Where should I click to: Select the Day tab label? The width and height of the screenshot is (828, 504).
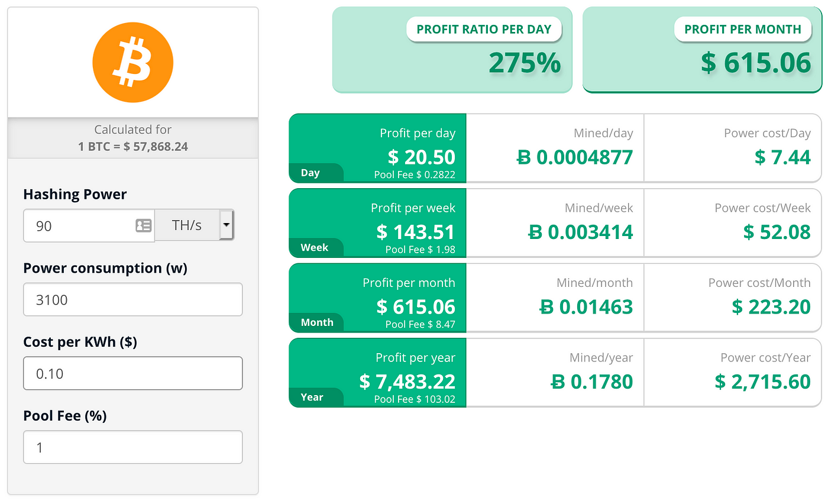pos(310,173)
